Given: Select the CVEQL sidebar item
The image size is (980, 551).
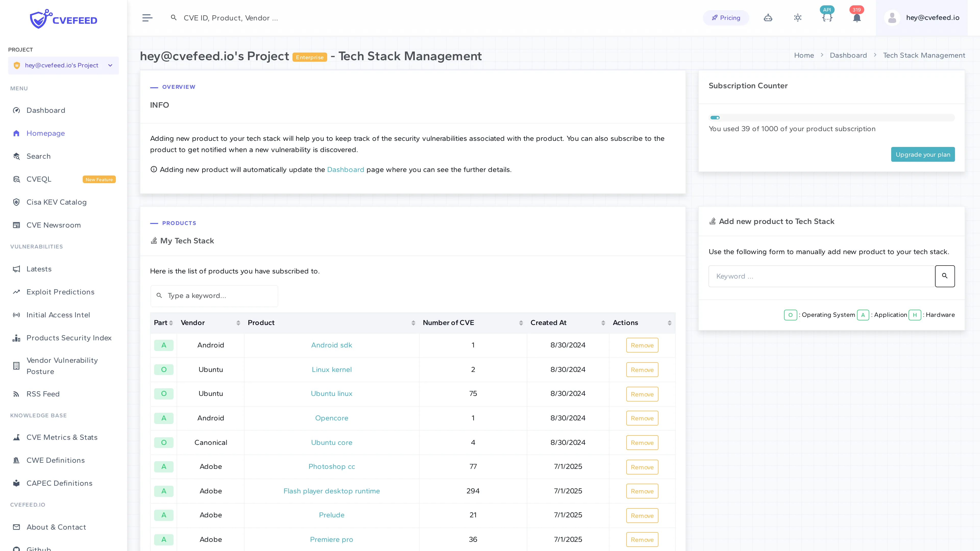Looking at the screenshot, I should pyautogui.click(x=39, y=179).
